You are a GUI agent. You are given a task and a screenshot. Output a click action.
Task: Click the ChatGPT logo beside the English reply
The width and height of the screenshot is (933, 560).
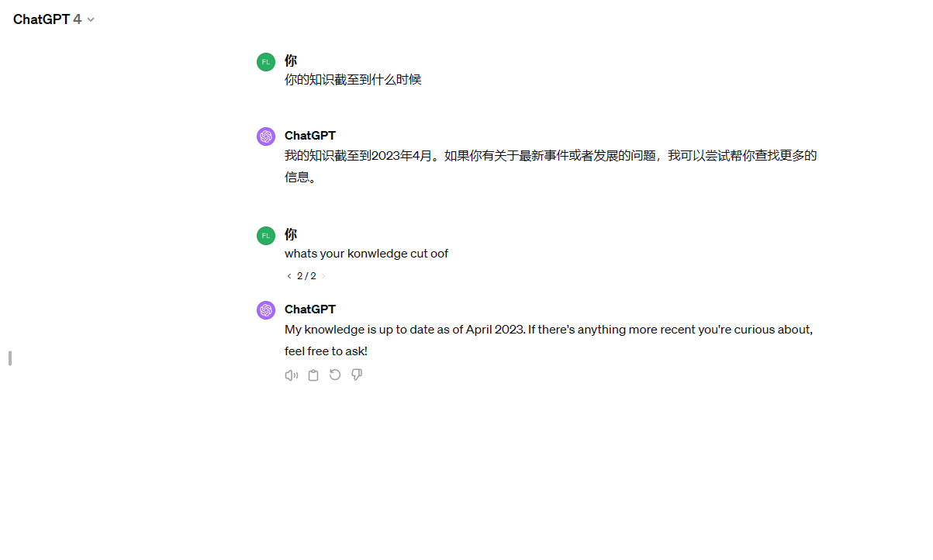tap(266, 310)
